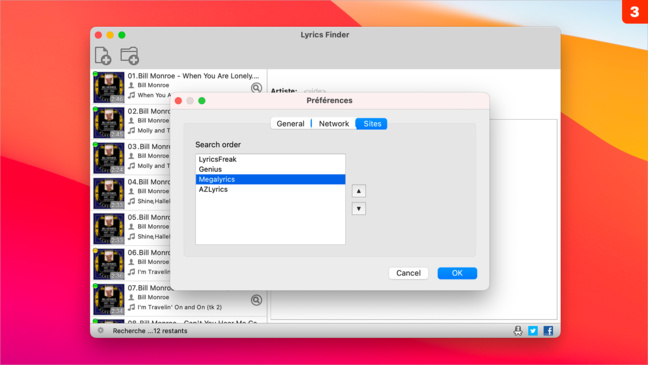Select track 06.Bill Monroe title row
Screen dimensions: 648x365
[149, 253]
